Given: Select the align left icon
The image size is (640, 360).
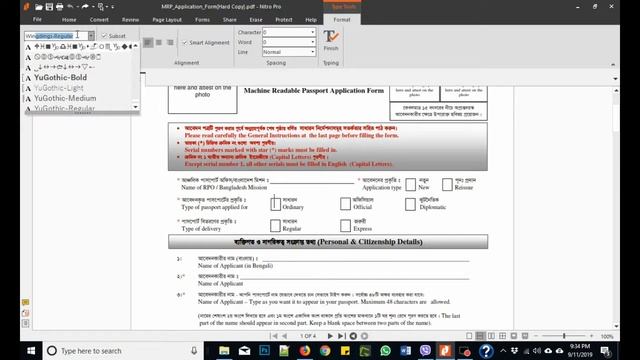Looking at the screenshot, I should (x=148, y=42).
